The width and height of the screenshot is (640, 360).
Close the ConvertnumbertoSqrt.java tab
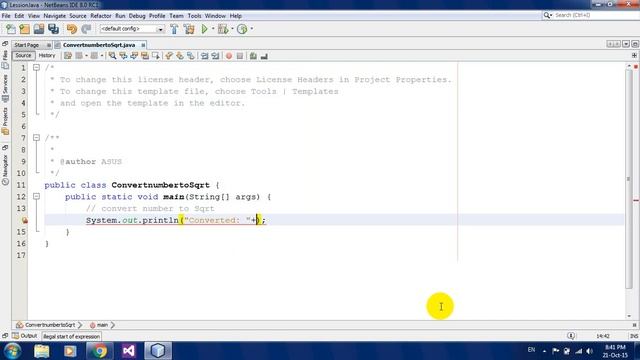[143, 45]
